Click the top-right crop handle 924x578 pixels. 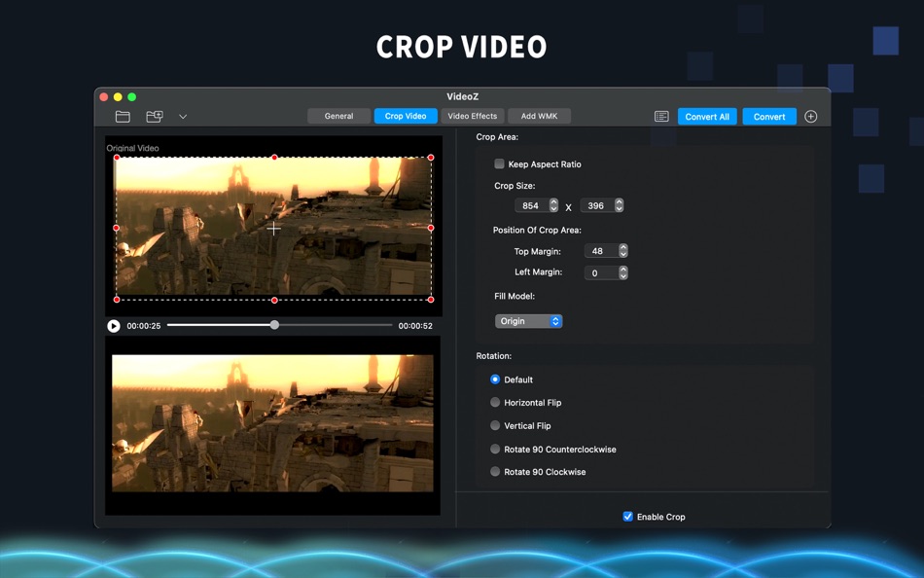[431, 158]
